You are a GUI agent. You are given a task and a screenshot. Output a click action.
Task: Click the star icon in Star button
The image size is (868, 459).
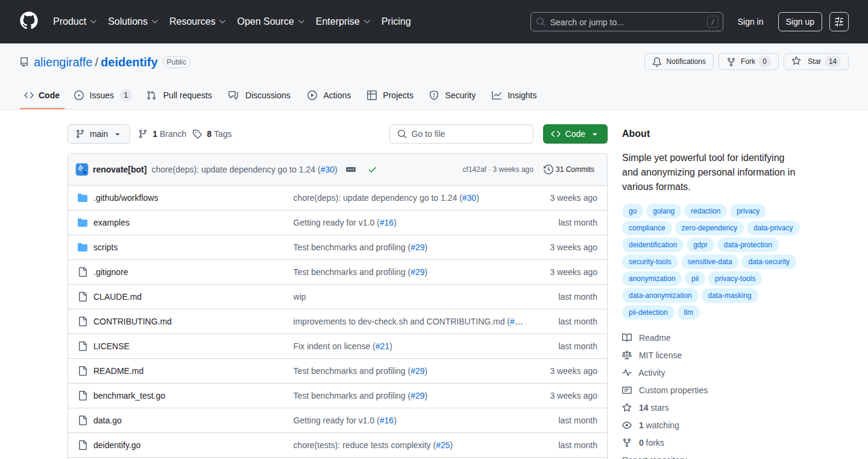[x=796, y=62]
